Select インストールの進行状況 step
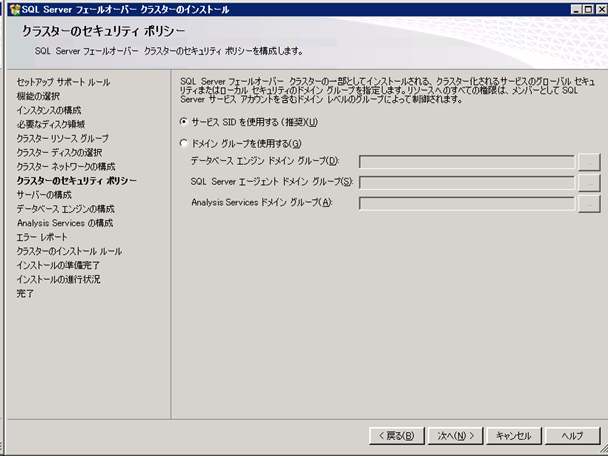608x456 pixels. pyautogui.click(x=58, y=279)
